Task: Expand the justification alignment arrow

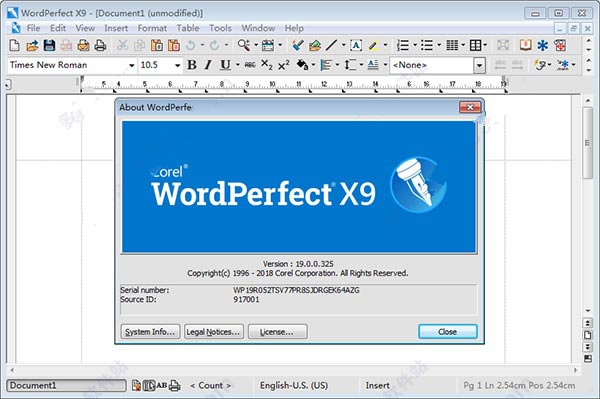Action: pyautogui.click(x=337, y=65)
